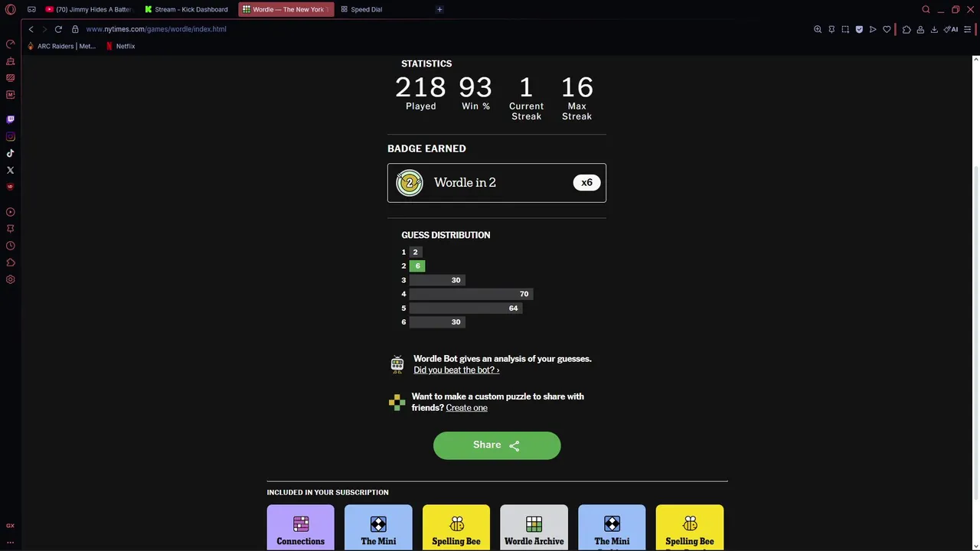Open the ad blocker shield icon

(859, 29)
